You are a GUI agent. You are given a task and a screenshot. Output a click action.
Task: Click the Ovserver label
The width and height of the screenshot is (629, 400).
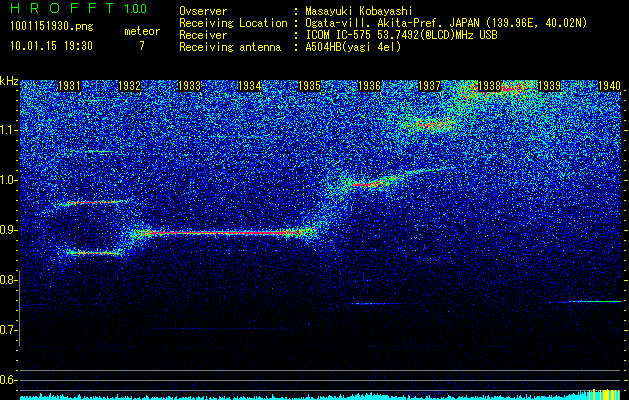click(x=203, y=11)
